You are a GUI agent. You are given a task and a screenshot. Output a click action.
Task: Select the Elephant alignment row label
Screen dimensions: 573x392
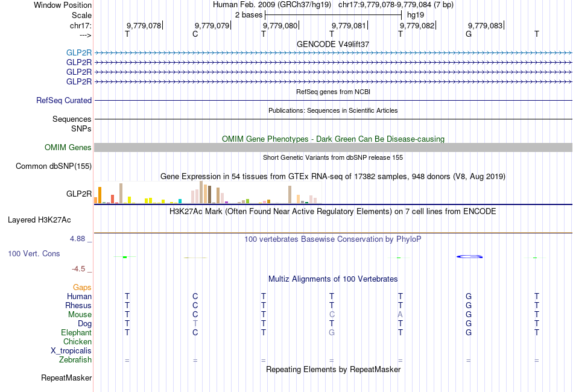76,333
